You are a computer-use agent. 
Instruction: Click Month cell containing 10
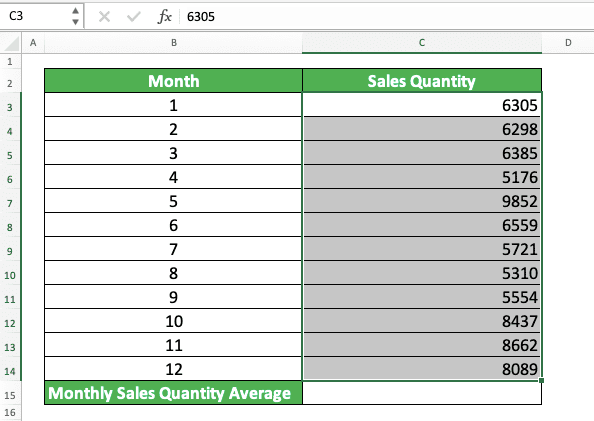174,321
